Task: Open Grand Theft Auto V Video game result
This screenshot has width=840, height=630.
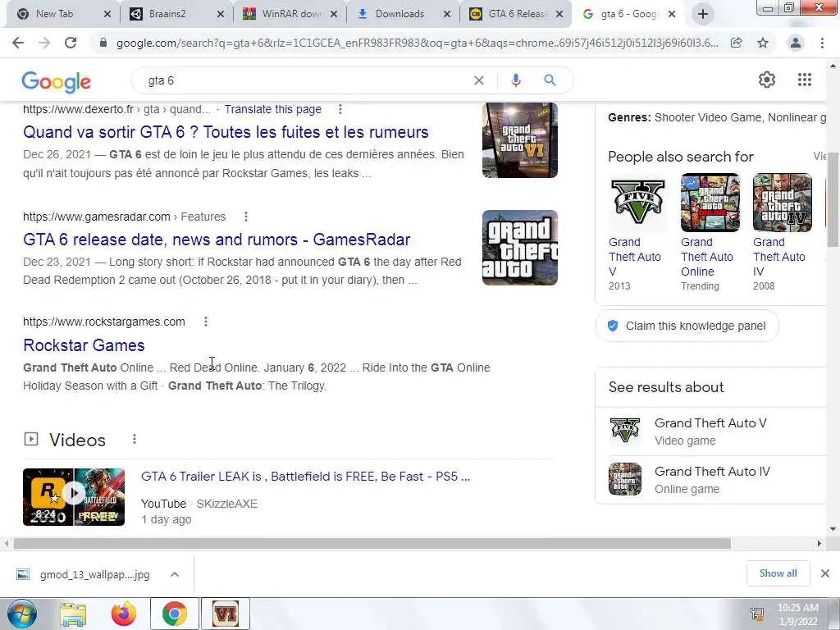Action: tap(710, 431)
